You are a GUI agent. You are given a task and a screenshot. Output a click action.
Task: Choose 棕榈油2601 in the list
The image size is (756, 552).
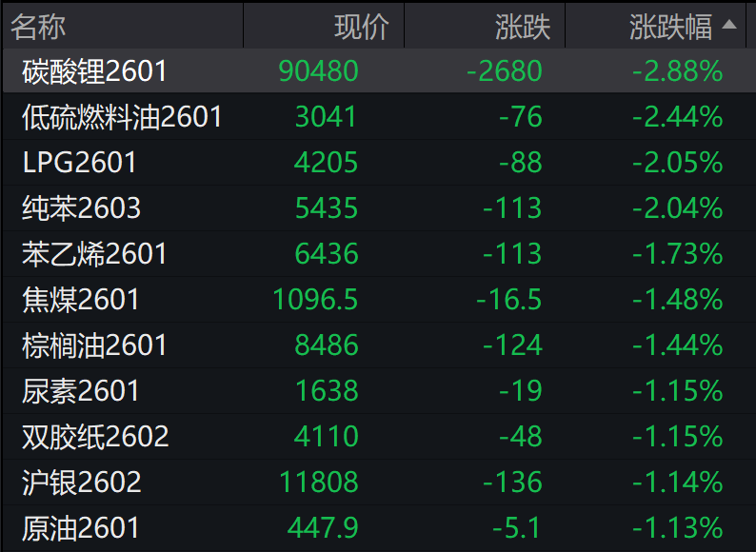[x=95, y=345]
